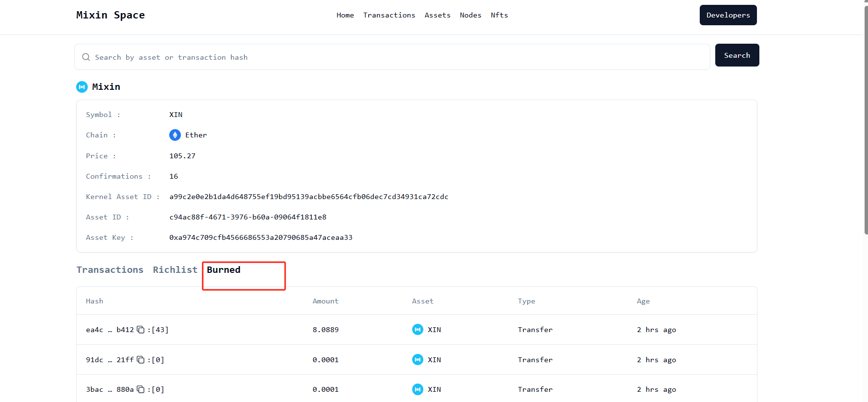Screen dimensions: 868x402
Task: Click the Ether chain icon
Action: (x=175, y=135)
